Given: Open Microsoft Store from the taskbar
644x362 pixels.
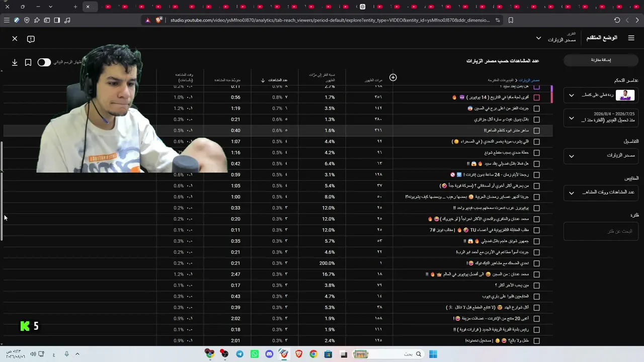Looking at the screenshot, I should click(329, 354).
